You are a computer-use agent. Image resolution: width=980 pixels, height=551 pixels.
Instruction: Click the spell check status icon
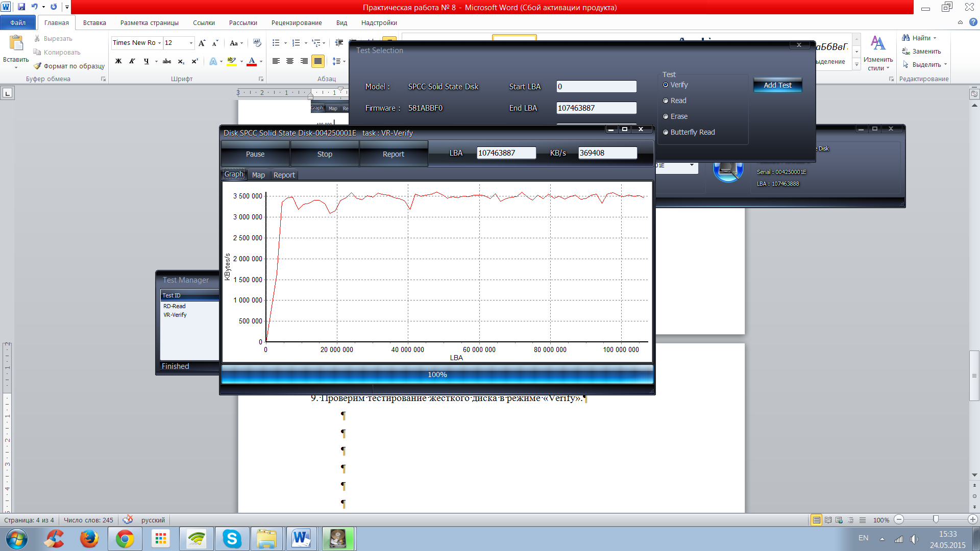[128, 519]
